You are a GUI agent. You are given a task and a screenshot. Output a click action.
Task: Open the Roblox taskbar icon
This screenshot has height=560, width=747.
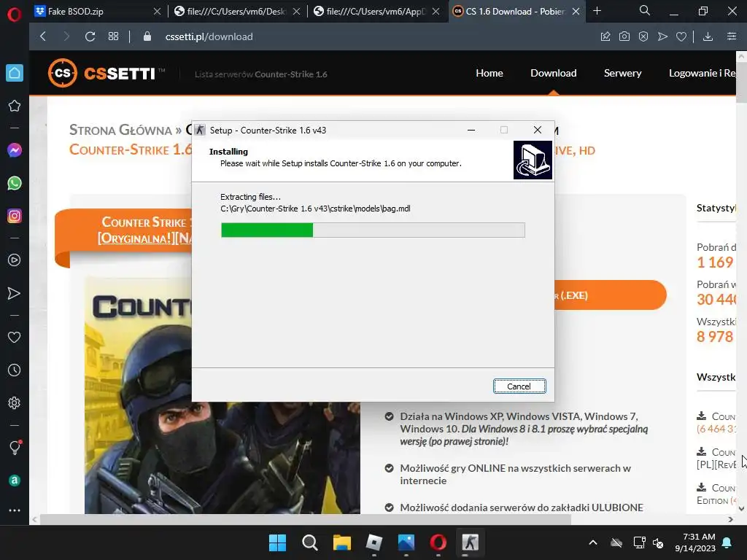click(374, 542)
